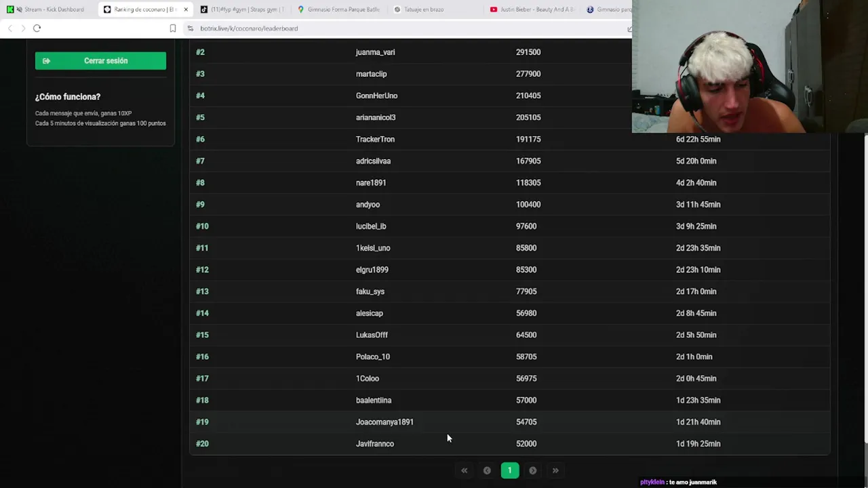This screenshot has height=488, width=868.
Task: Click the browser back arrow
Action: pos(9,28)
